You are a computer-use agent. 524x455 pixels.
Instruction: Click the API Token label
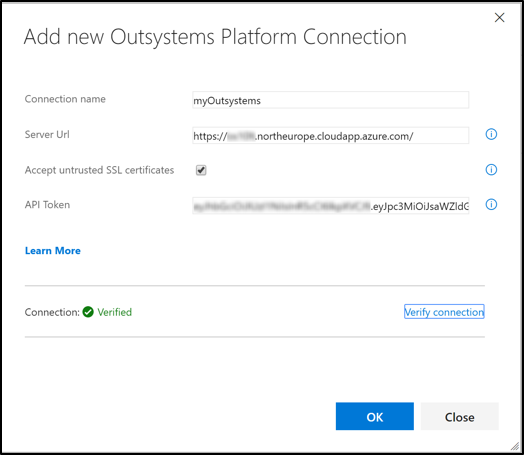(47, 204)
